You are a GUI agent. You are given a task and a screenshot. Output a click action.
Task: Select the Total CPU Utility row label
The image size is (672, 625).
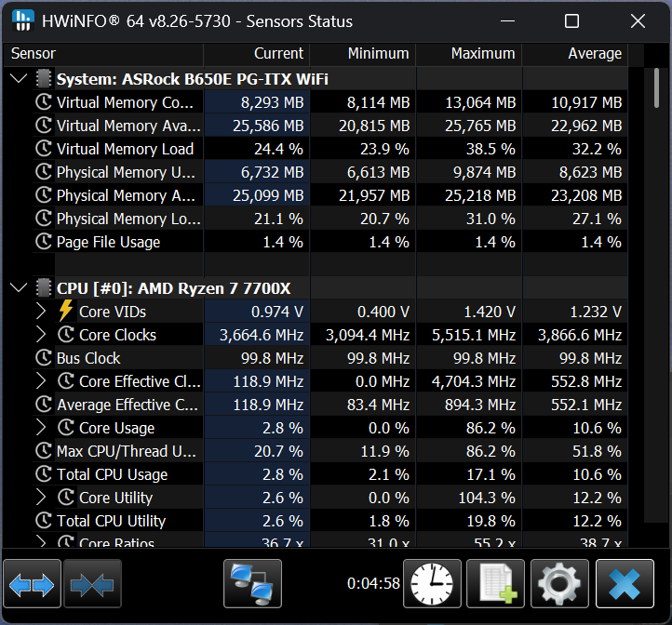[x=112, y=521]
